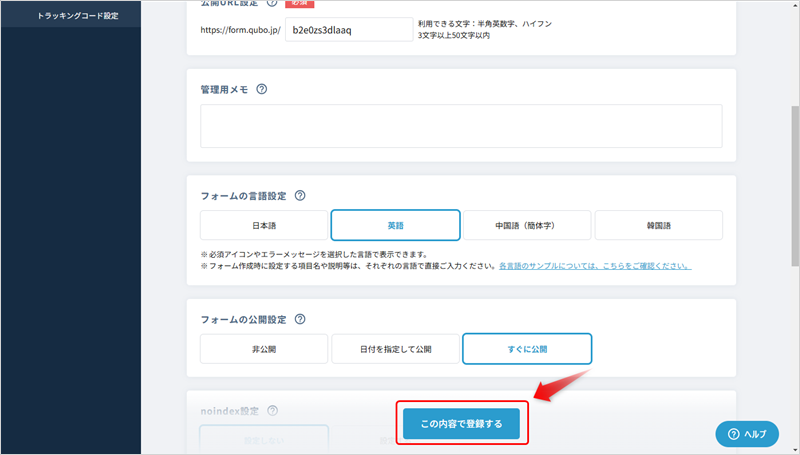
Task: Focus the 管理用メモ text area
Action: coord(461,126)
